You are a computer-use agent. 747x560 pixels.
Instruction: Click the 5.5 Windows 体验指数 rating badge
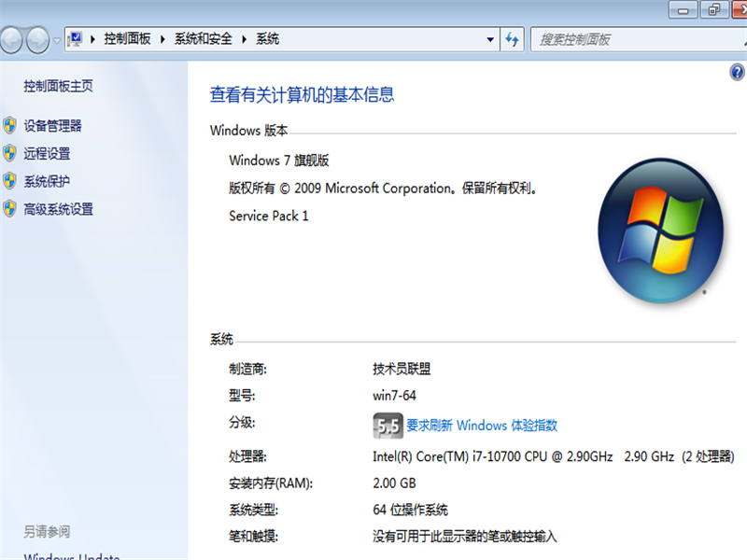pyautogui.click(x=387, y=425)
